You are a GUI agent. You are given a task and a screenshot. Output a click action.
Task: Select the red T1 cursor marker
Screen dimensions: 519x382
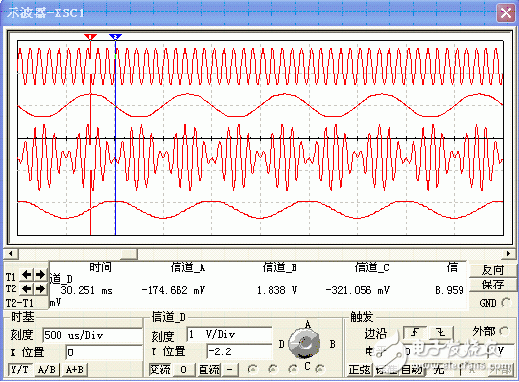point(90,37)
